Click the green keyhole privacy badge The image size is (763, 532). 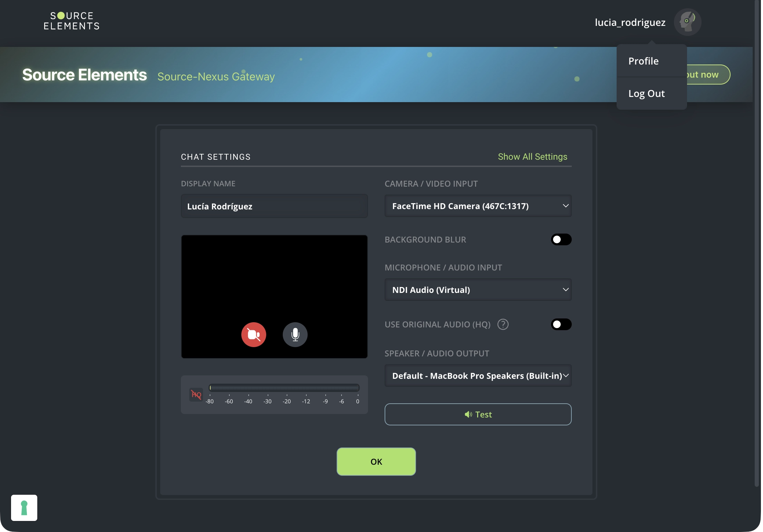pos(24,508)
